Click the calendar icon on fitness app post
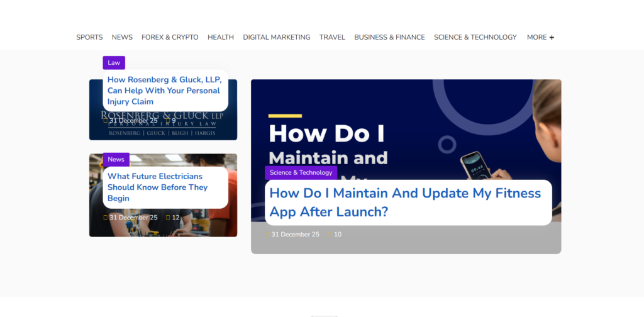Viewport: 644px width, 317px height. (x=267, y=235)
